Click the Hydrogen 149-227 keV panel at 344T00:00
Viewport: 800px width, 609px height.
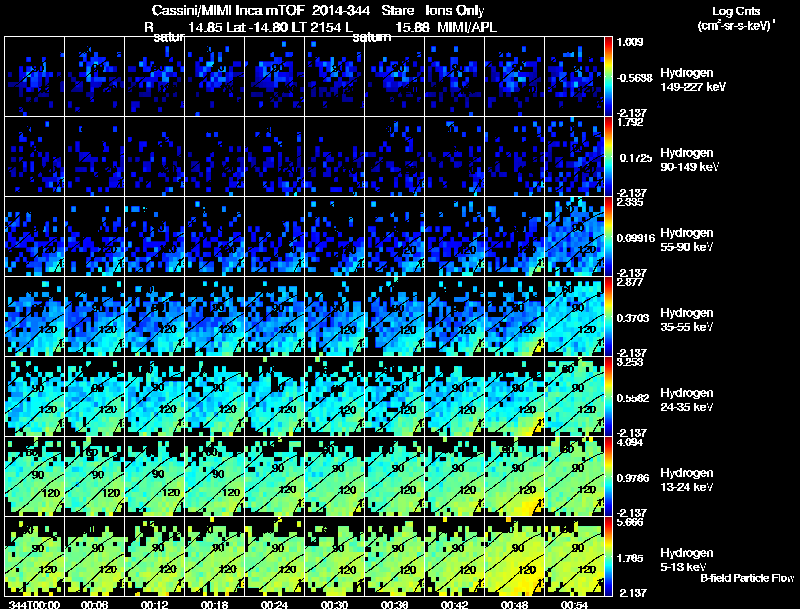[35, 77]
